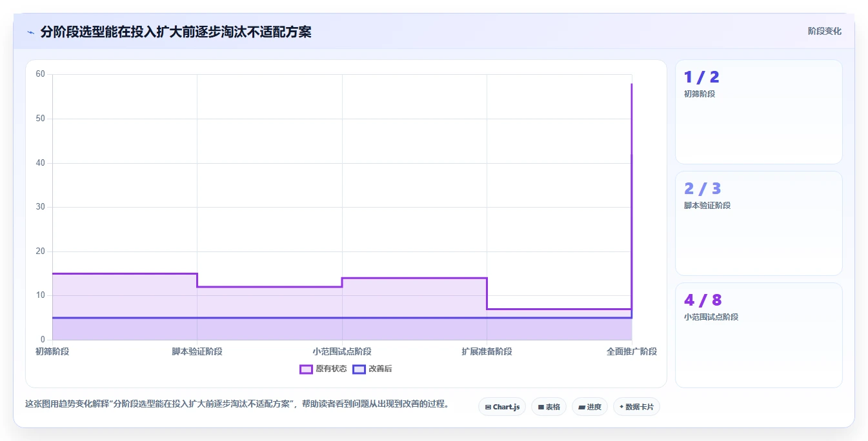Click the Chart.js tag chip

click(x=502, y=407)
